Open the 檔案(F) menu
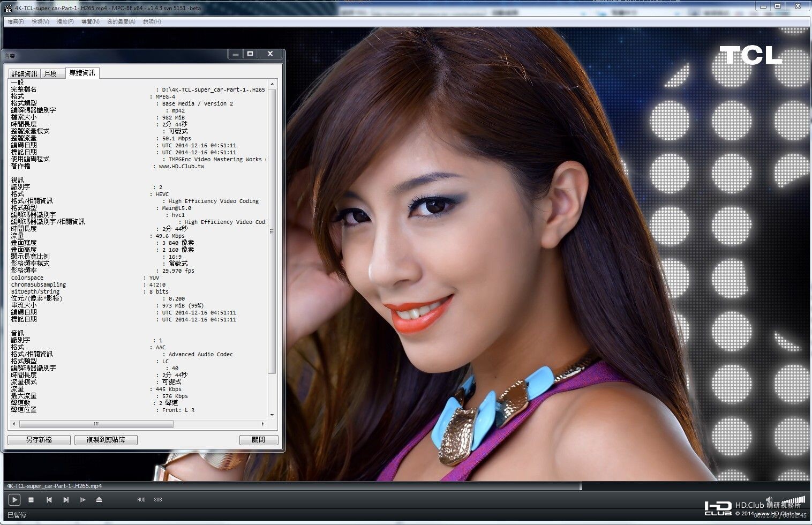This screenshot has height=525, width=812. [16, 21]
